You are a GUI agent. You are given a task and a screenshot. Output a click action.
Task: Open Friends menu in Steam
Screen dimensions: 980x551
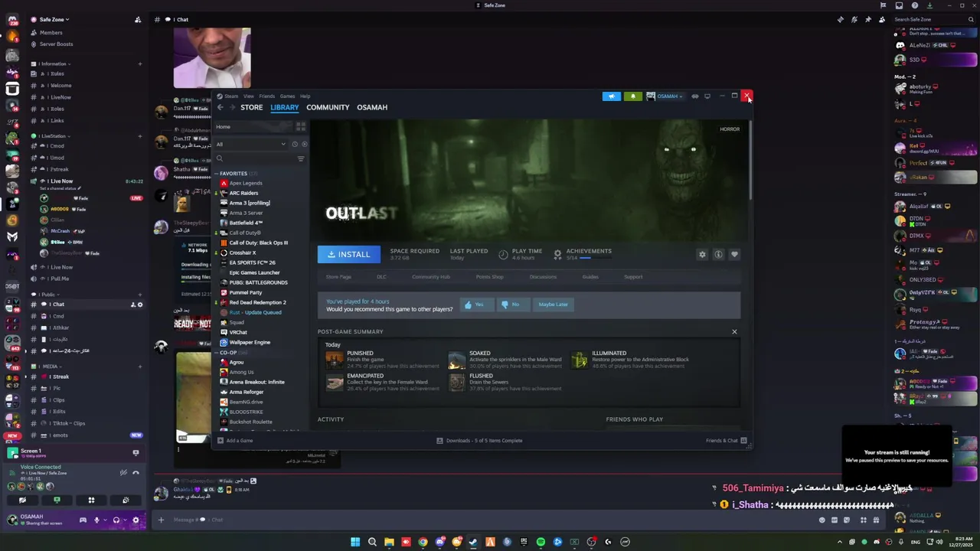coord(266,96)
